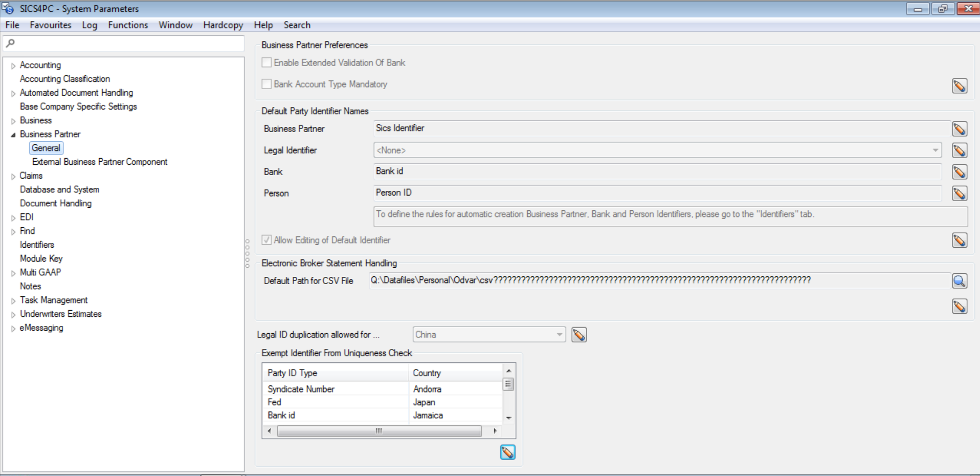This screenshot has width=980, height=476.
Task: Expand the Accounting tree node
Action: (13, 66)
